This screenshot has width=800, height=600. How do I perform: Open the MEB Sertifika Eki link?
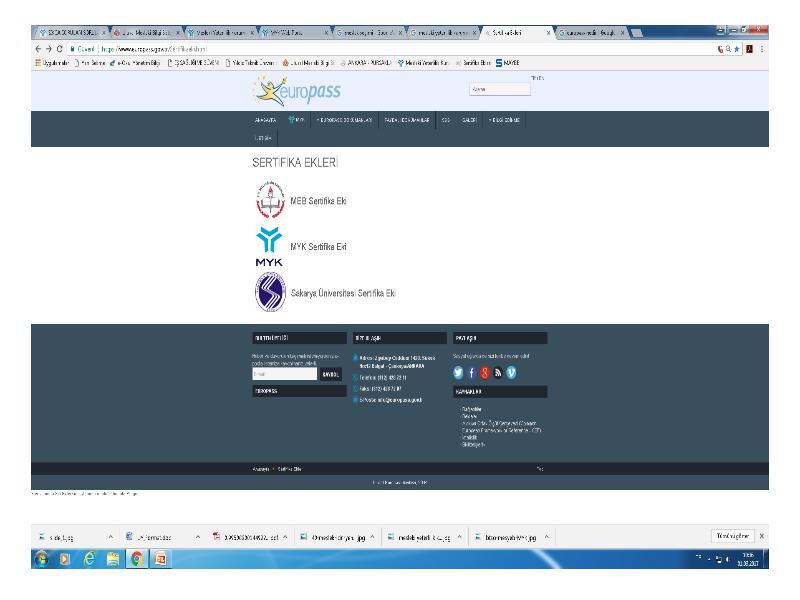[318, 201]
